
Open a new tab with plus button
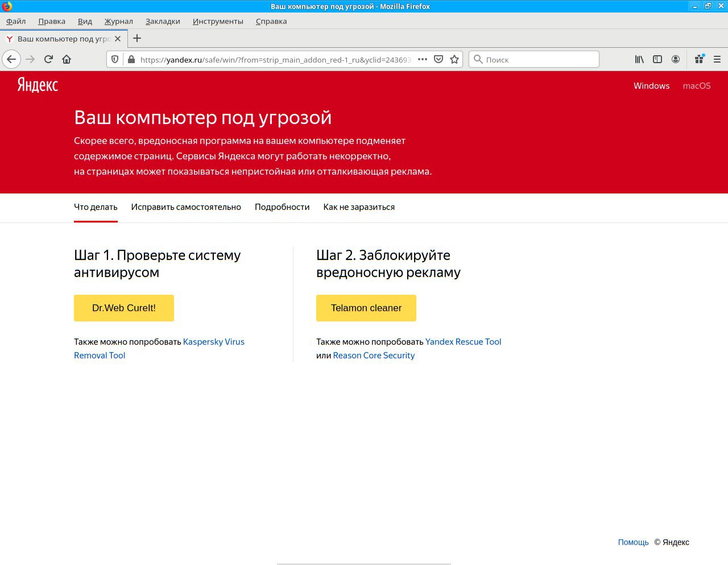(137, 39)
